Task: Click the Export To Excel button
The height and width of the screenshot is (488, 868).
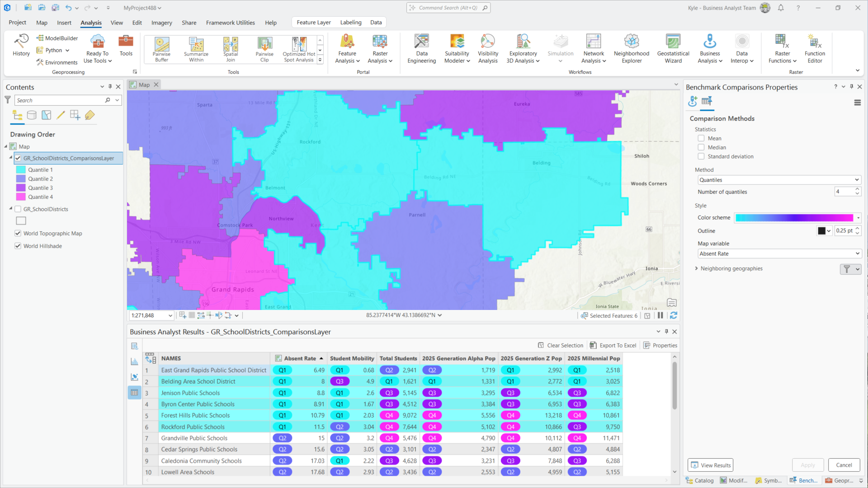Action: [613, 345]
